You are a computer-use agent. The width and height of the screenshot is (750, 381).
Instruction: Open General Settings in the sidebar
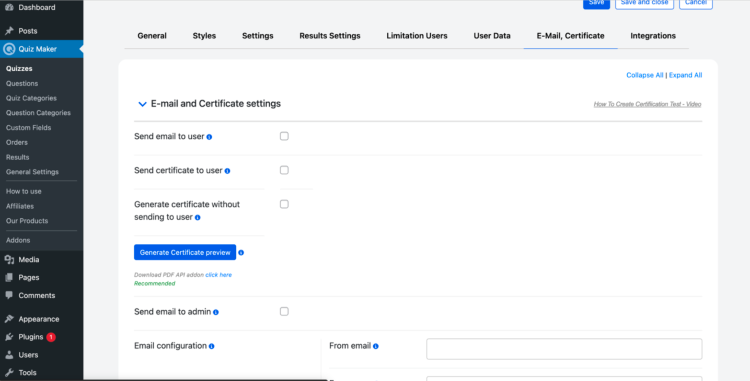[32, 172]
